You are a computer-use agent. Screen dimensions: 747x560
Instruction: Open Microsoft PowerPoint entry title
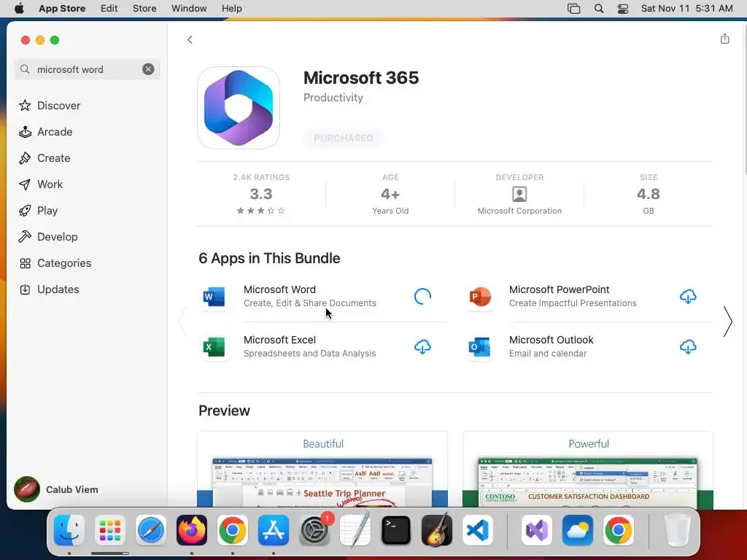(x=559, y=289)
